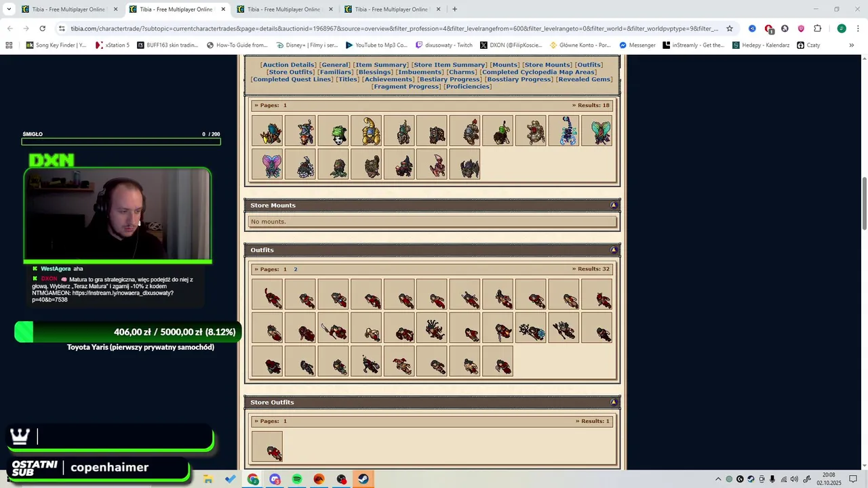868x488 pixels.
Task: Click the SMIGLO progress bar
Action: coord(121,142)
